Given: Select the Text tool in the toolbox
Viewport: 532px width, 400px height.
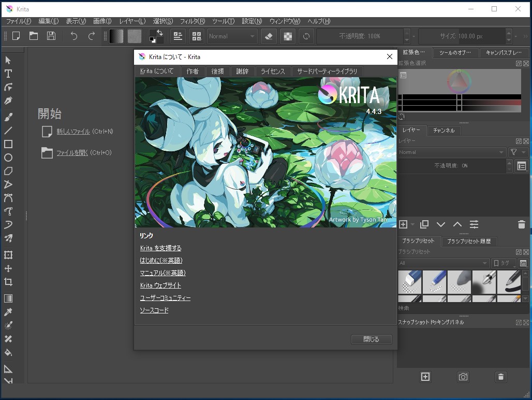Looking at the screenshot, I should 8,74.
